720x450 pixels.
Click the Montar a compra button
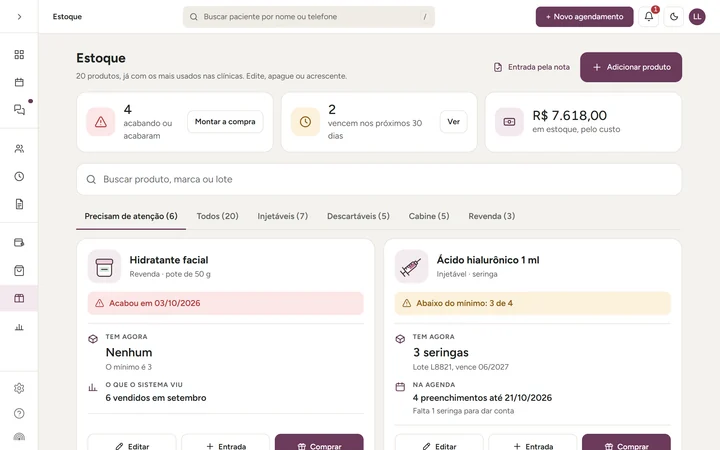225,122
